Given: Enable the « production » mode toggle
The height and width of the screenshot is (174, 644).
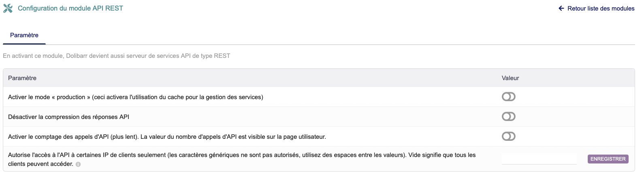Looking at the screenshot, I should coord(508,97).
